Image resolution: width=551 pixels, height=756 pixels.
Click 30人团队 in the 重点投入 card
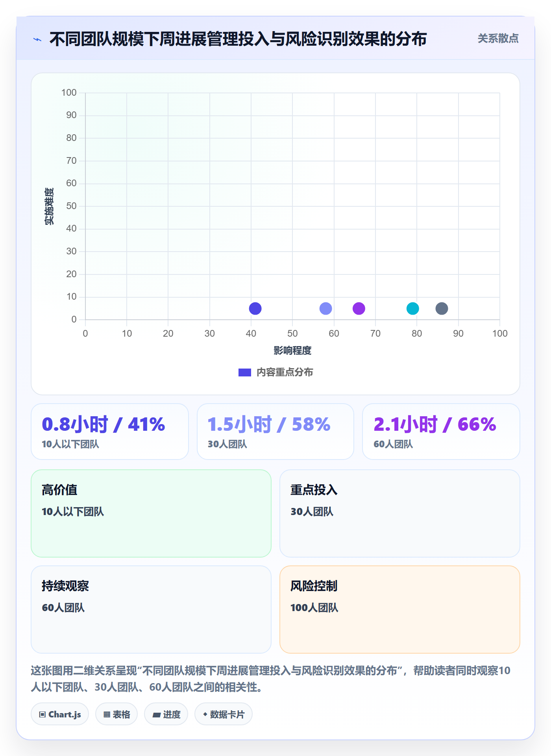(x=312, y=511)
